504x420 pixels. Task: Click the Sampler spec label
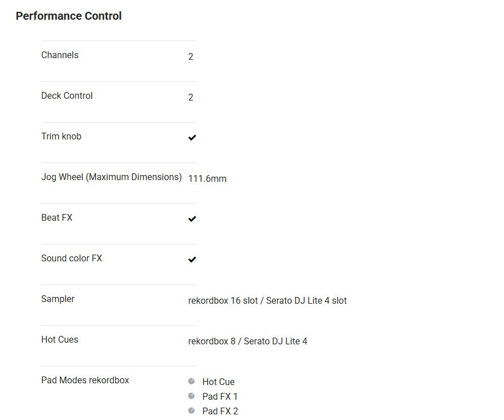58,299
